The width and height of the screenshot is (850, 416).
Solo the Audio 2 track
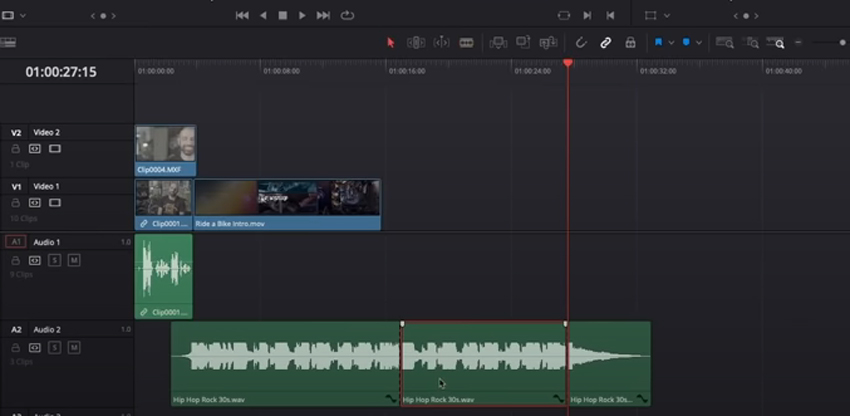[54, 347]
